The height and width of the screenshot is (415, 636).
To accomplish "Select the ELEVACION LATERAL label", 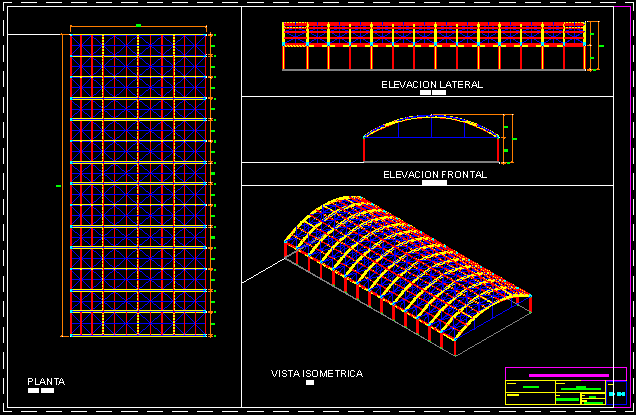I will [x=432, y=85].
